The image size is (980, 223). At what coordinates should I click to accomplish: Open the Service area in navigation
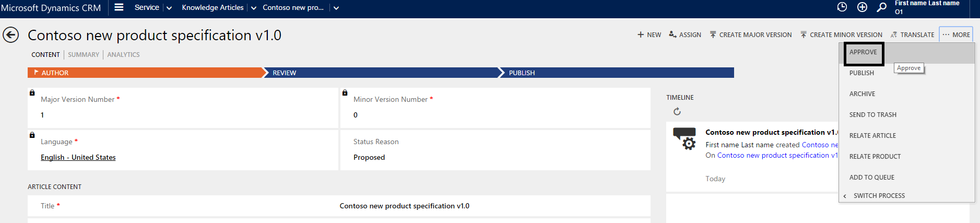click(147, 7)
